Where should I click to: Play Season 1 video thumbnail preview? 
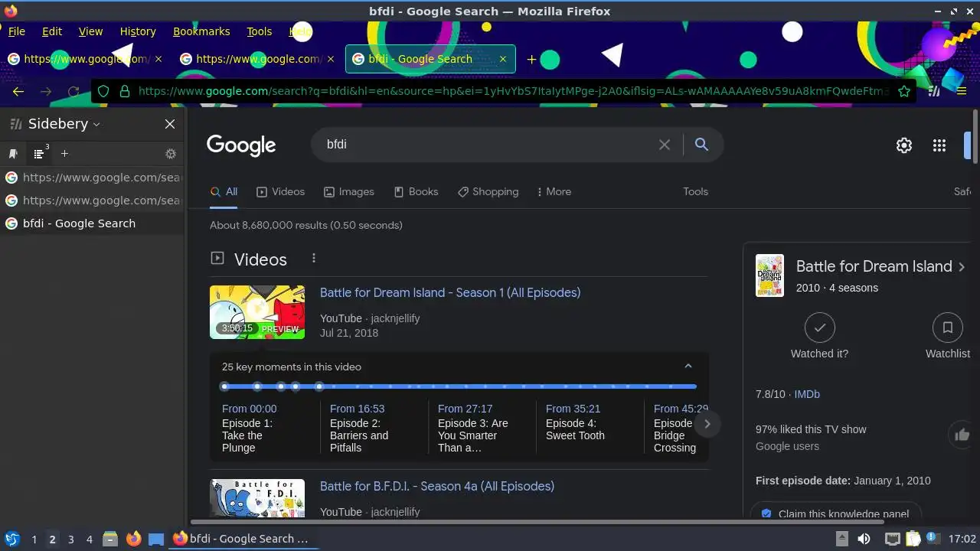[257, 312]
